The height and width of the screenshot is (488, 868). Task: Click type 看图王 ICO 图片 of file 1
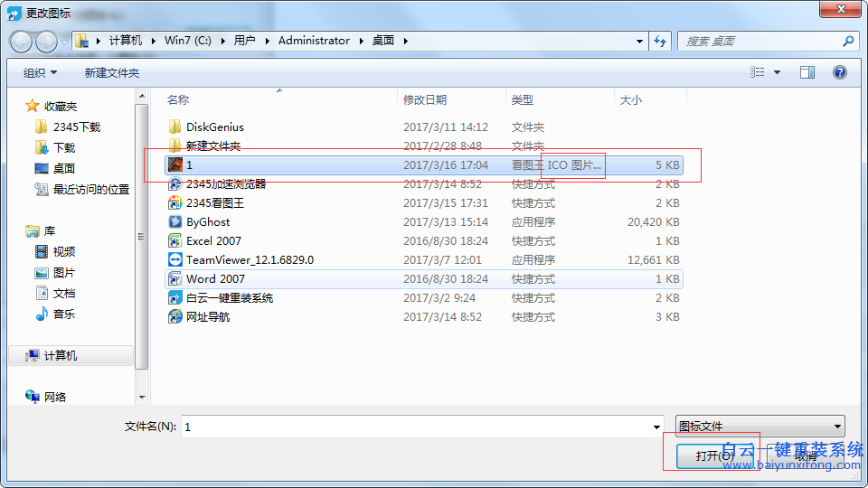point(556,164)
